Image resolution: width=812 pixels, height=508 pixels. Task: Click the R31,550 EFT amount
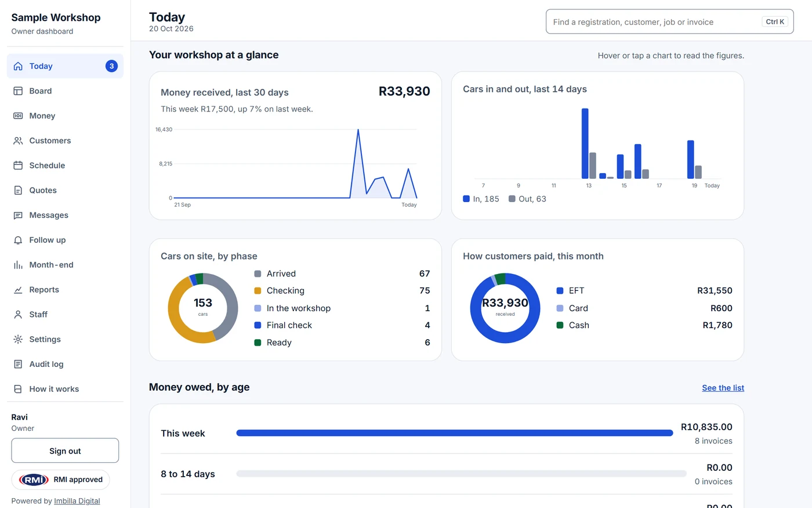point(715,291)
